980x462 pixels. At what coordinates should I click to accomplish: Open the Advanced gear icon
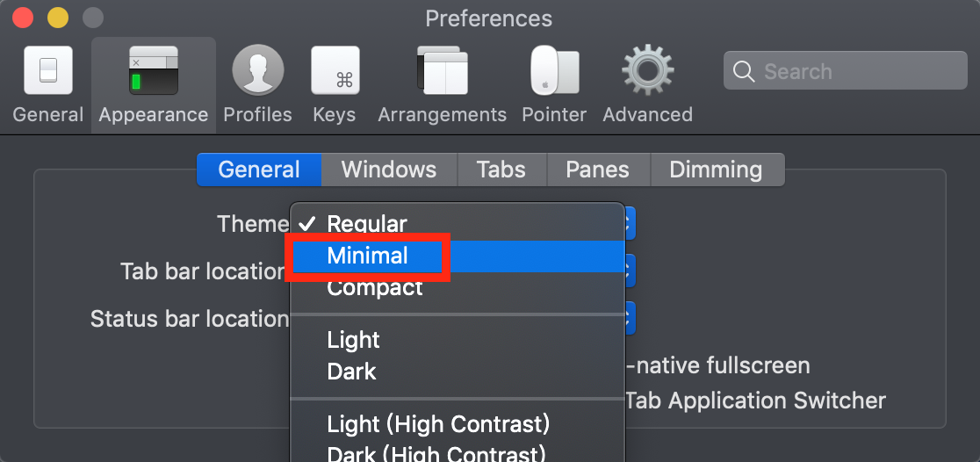point(647,70)
